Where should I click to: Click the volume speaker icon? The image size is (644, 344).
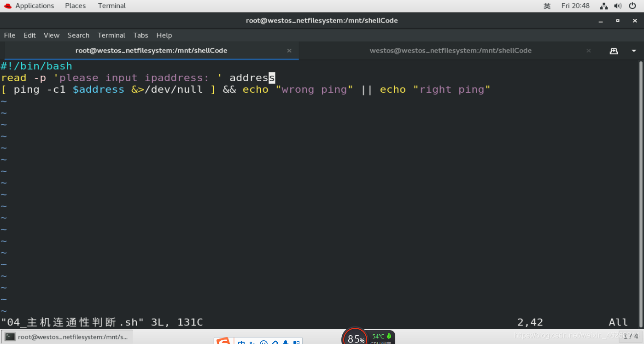(618, 6)
